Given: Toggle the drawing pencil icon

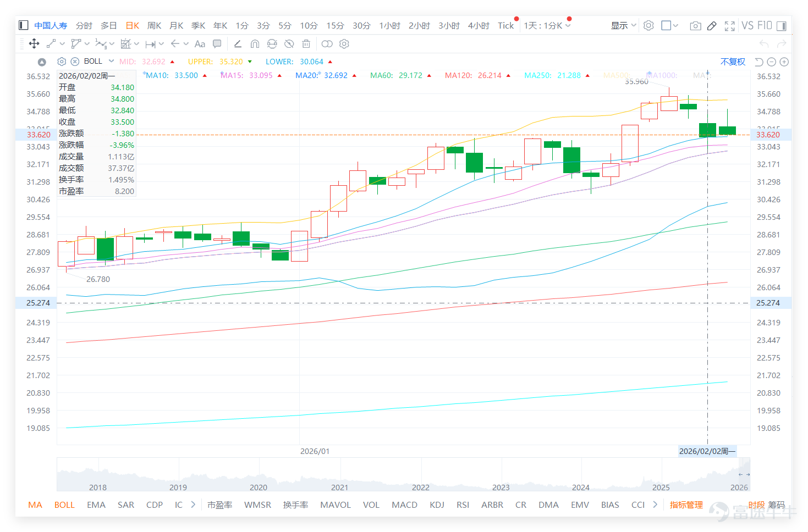Looking at the screenshot, I should click(x=712, y=26).
